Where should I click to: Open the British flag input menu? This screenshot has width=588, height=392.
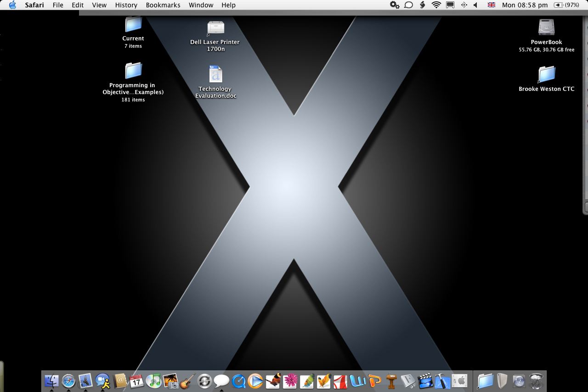[492, 5]
